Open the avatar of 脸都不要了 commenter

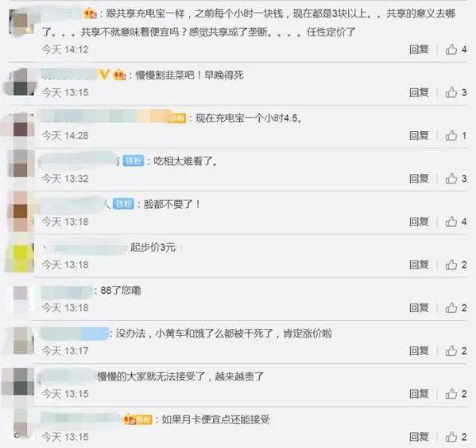click(x=21, y=211)
